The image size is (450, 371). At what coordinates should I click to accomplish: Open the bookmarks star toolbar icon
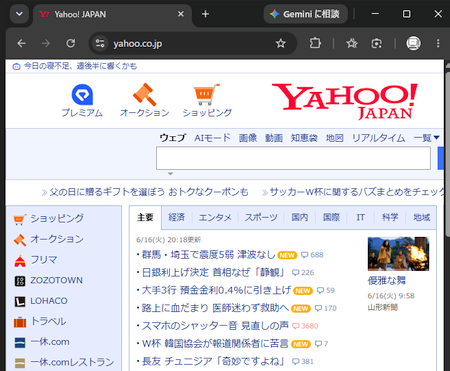click(352, 43)
